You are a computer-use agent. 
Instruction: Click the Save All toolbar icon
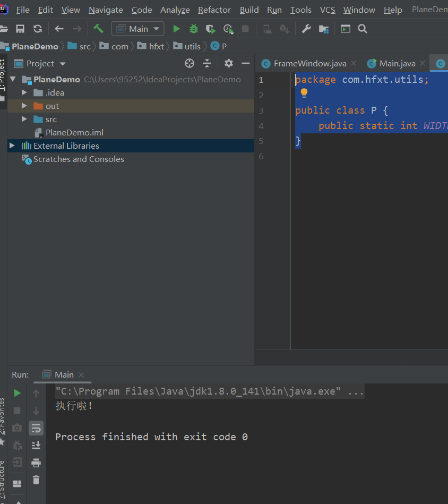pyautogui.click(x=20, y=29)
